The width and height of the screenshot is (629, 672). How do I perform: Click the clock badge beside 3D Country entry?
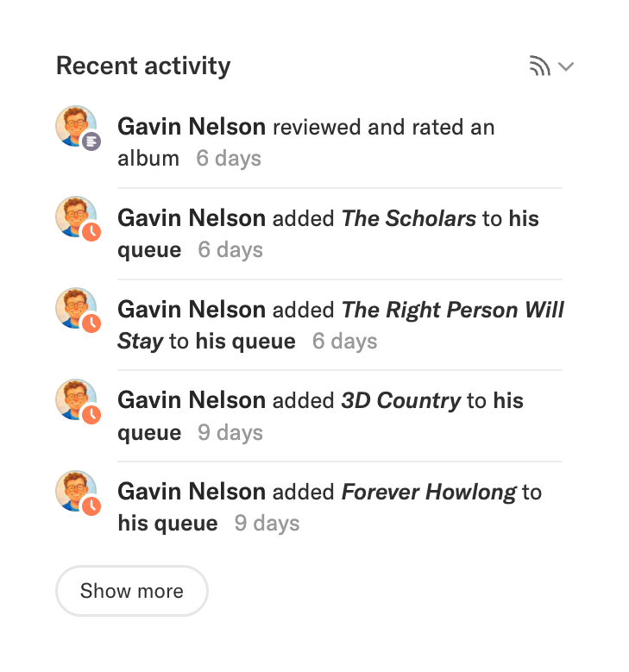pos(91,415)
